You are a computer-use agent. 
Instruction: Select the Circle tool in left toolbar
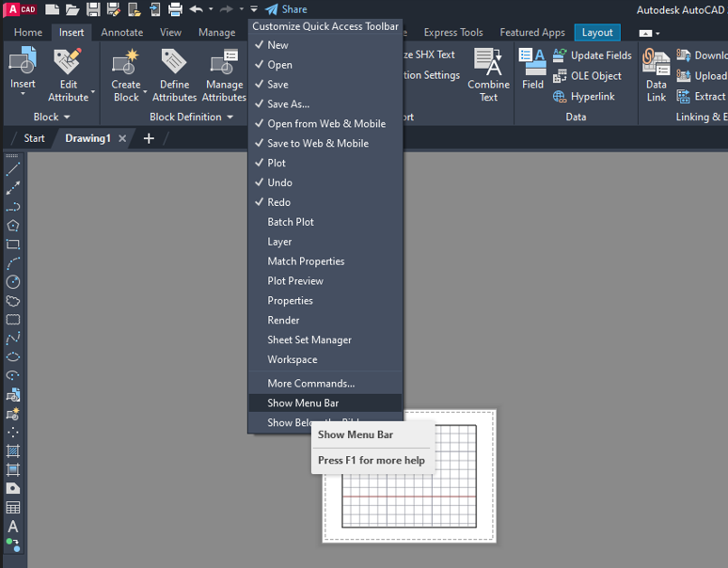(x=13, y=282)
